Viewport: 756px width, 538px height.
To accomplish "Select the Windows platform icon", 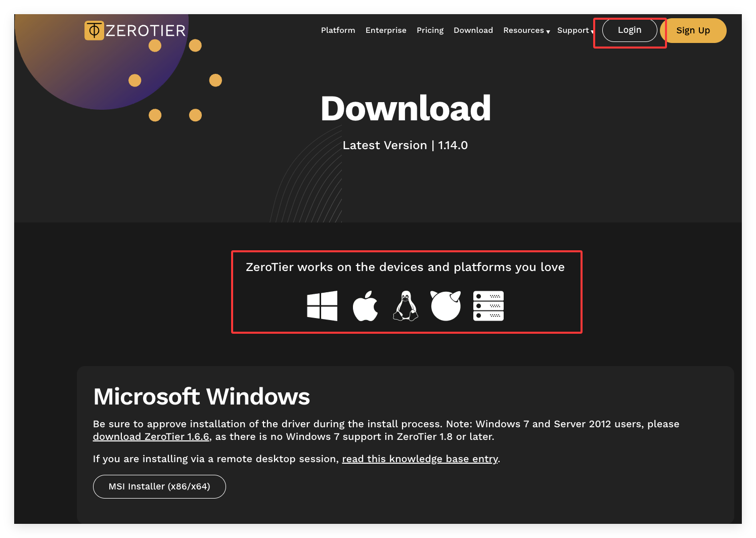I will click(x=322, y=305).
